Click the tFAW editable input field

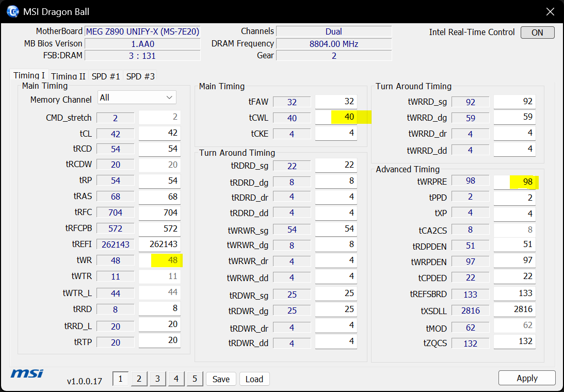[x=336, y=102]
